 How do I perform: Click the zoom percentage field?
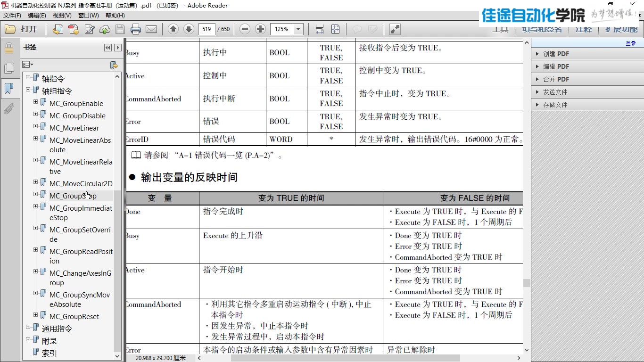tap(282, 29)
